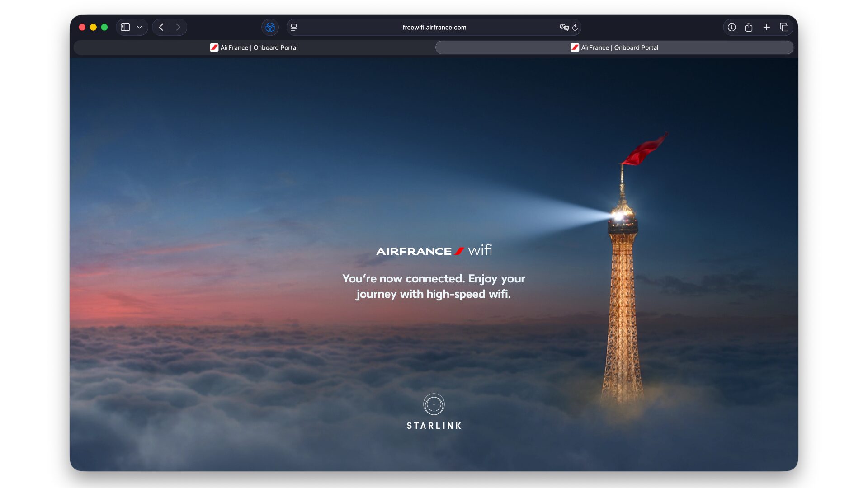Open the translate page icon

pyautogui.click(x=564, y=27)
